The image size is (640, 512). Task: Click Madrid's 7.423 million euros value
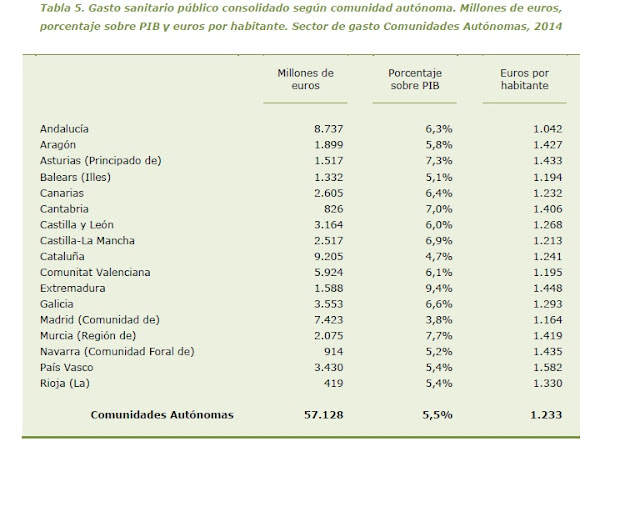329,320
